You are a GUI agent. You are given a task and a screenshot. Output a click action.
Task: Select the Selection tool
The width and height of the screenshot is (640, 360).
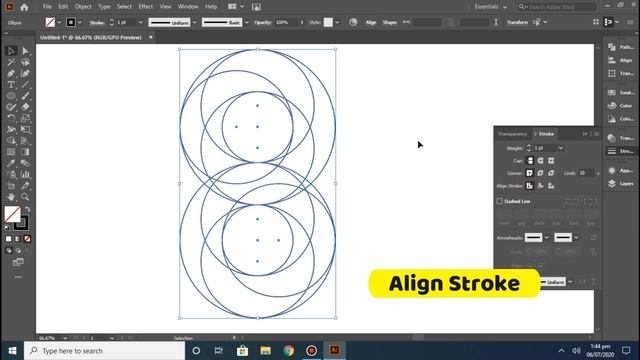pos(11,51)
